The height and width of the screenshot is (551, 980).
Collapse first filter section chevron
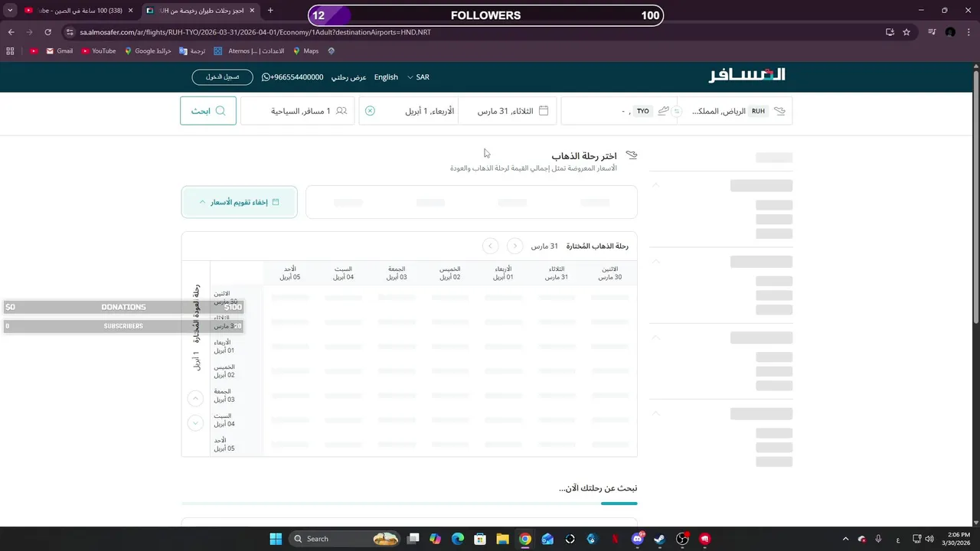pos(655,185)
